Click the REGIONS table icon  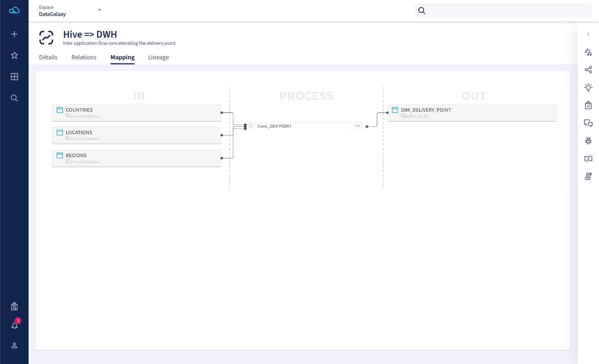tap(60, 155)
